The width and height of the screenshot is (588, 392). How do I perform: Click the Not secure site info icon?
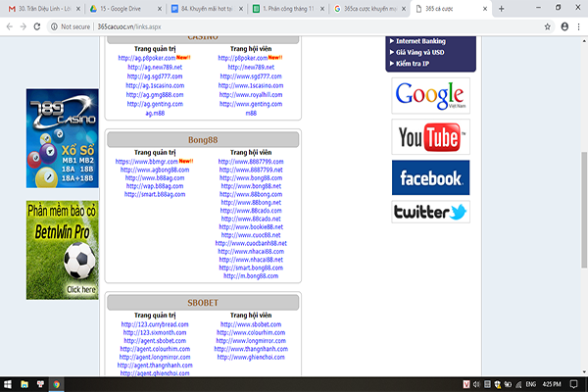54,26
